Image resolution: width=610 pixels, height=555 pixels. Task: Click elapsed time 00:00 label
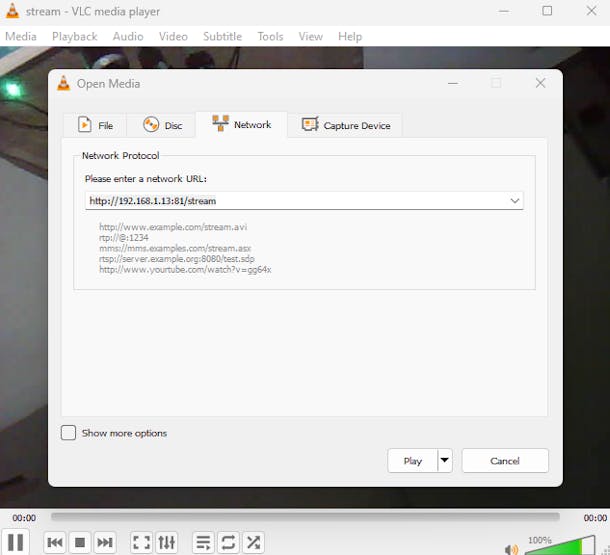click(x=24, y=518)
